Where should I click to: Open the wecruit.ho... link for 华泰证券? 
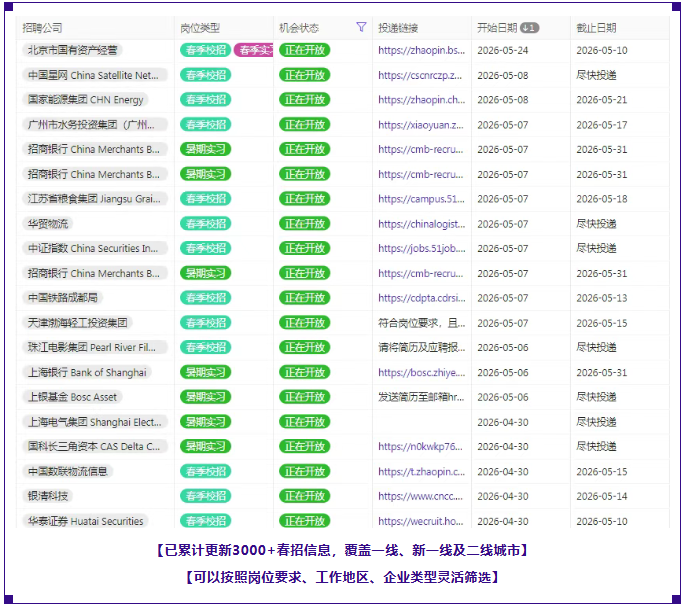[x=421, y=521]
